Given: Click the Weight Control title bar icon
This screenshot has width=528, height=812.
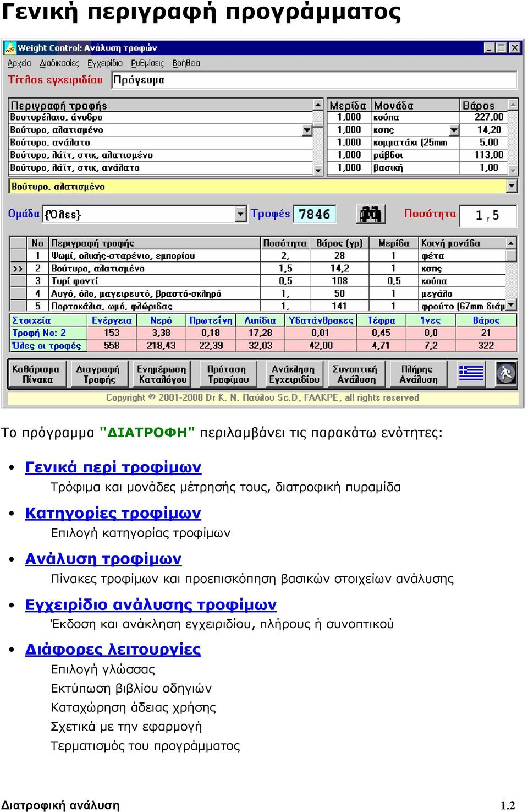Looking at the screenshot, I should coord(10,48).
